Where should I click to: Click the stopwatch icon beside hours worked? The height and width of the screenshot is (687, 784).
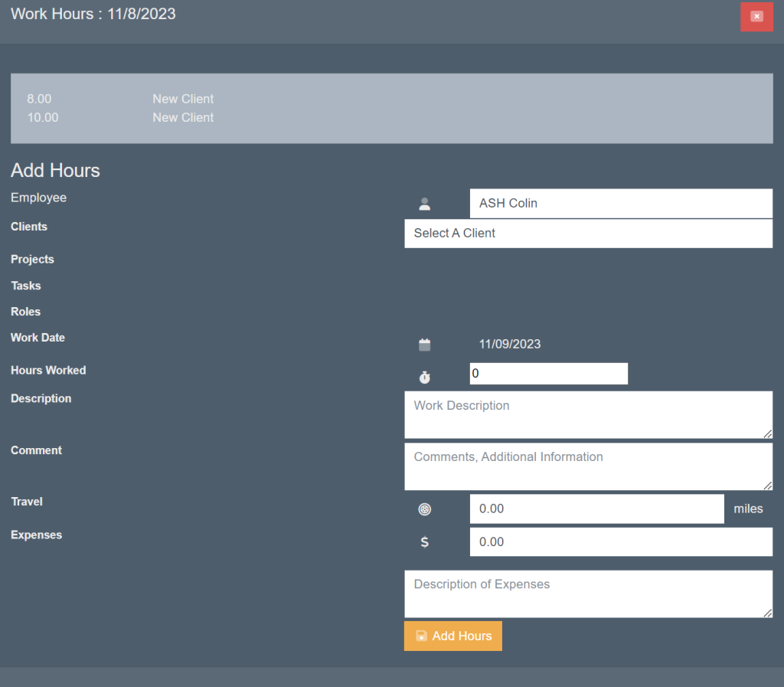click(425, 377)
